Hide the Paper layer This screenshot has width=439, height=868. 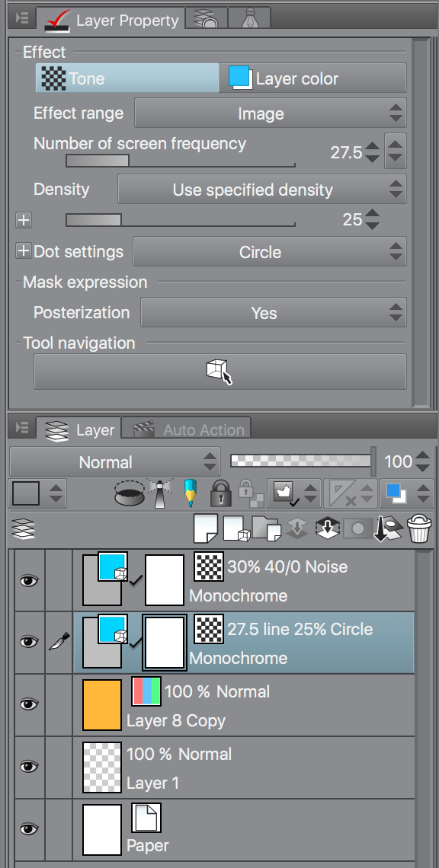[x=28, y=829]
